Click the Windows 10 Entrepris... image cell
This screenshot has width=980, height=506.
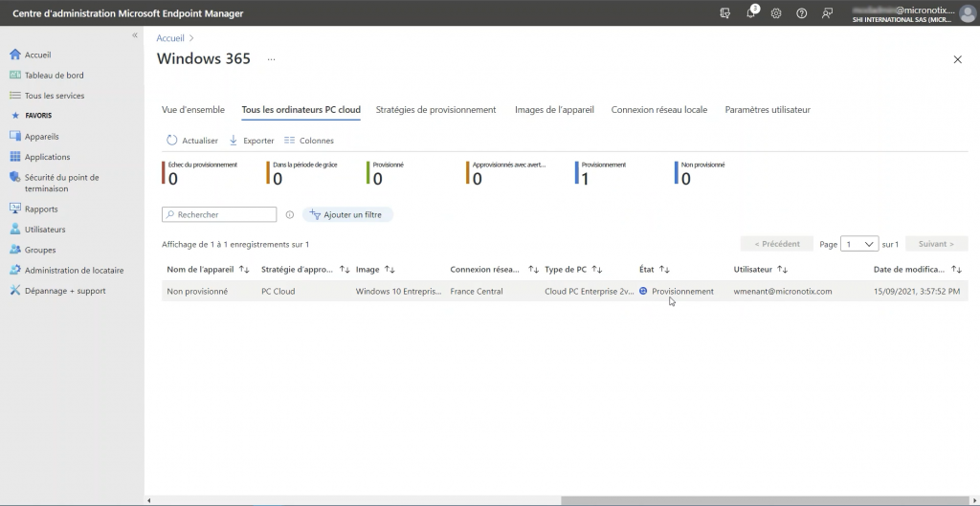point(399,291)
